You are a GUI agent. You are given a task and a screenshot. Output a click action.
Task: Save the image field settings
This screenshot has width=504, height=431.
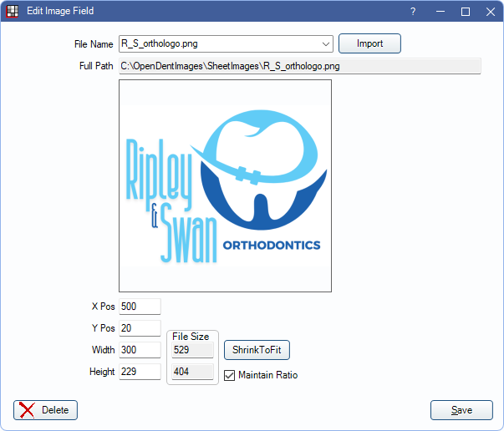click(461, 410)
